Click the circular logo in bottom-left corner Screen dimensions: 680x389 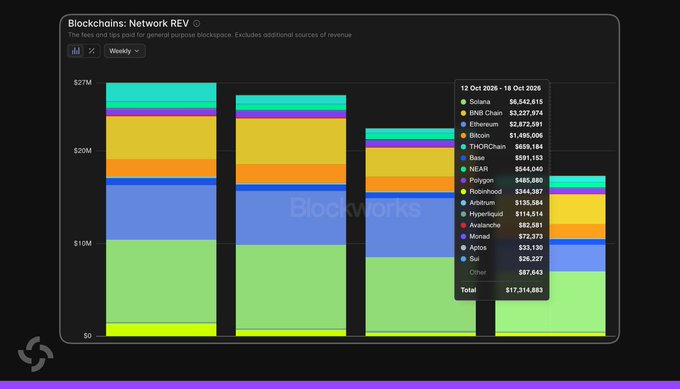(36, 354)
